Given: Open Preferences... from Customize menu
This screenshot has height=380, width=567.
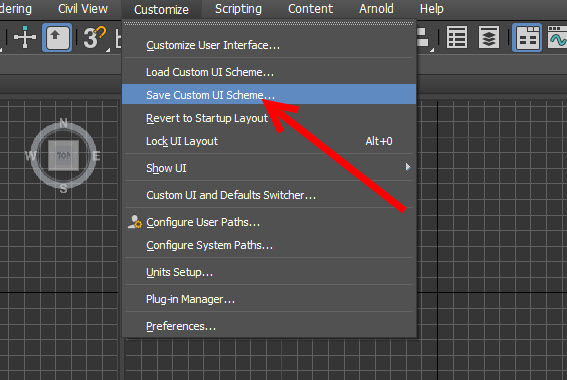Looking at the screenshot, I should [269, 326].
